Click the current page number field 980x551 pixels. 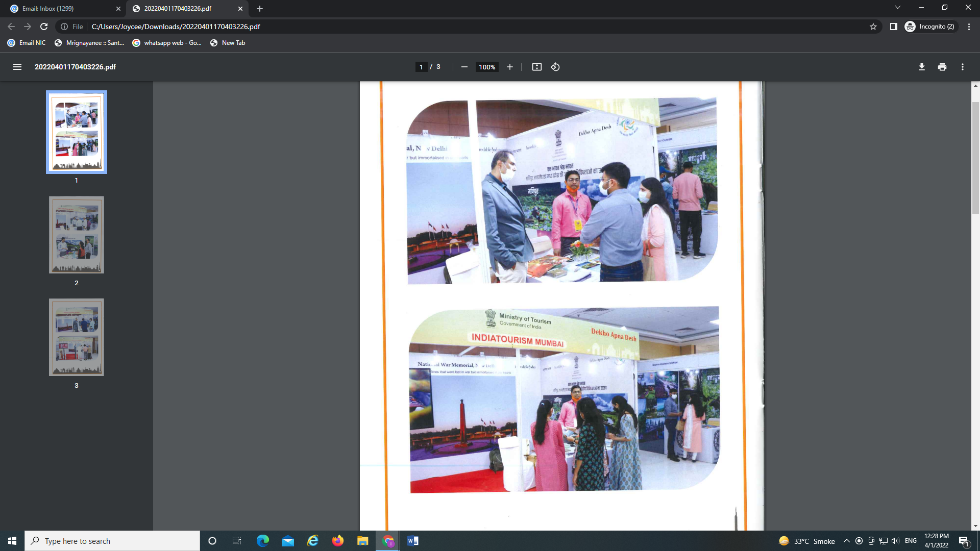421,67
